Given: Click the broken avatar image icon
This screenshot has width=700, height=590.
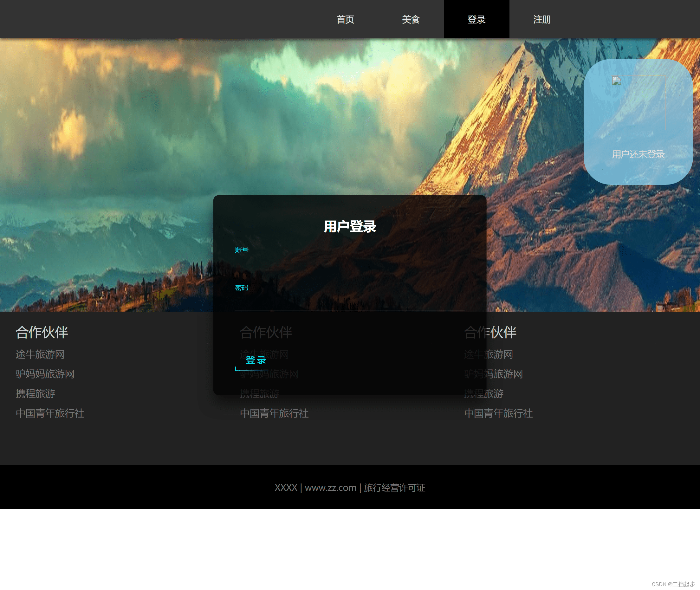Looking at the screenshot, I should pyautogui.click(x=616, y=81).
